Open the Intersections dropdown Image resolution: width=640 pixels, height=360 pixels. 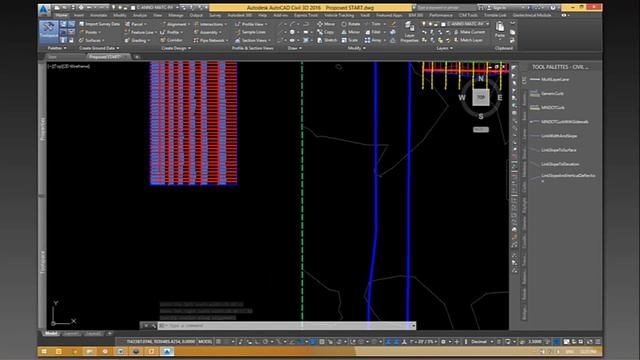click(x=211, y=24)
